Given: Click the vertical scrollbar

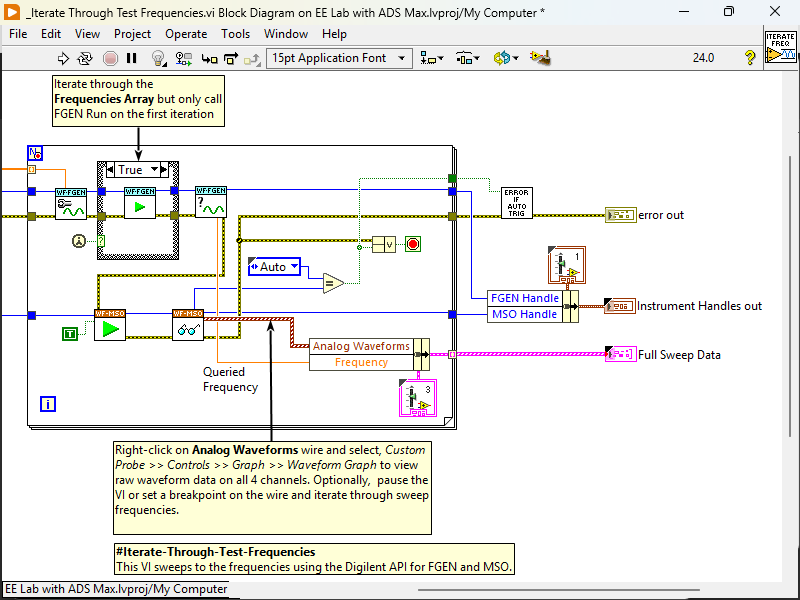Looking at the screenshot, I should coord(790,296).
